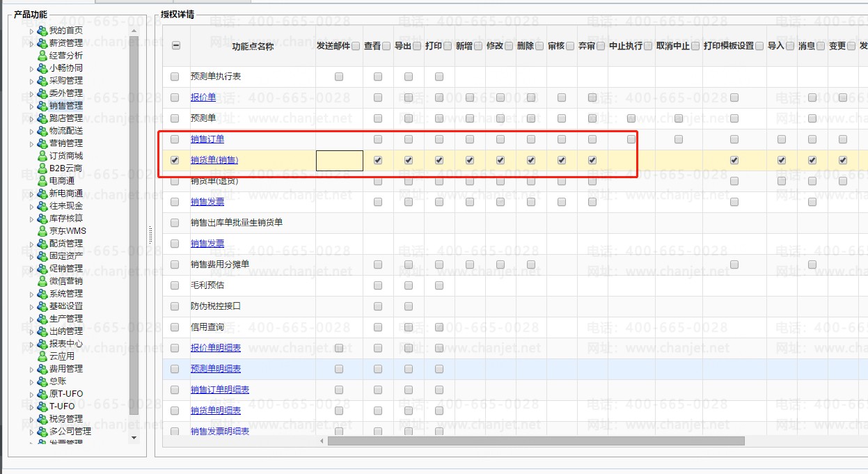868x474 pixels.
Task: Expand the 报表中心 tree node arrow
Action: [31, 344]
